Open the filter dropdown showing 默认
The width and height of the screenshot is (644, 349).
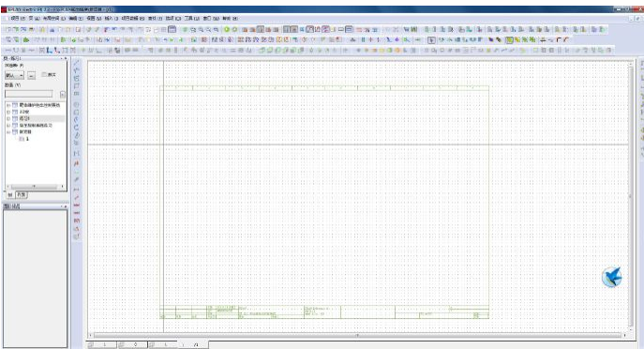[x=14, y=76]
